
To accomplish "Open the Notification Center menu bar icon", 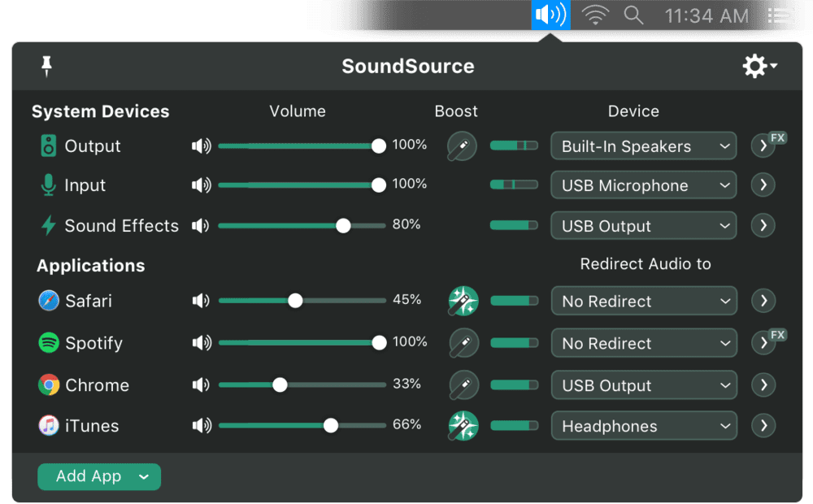I will 780,15.
